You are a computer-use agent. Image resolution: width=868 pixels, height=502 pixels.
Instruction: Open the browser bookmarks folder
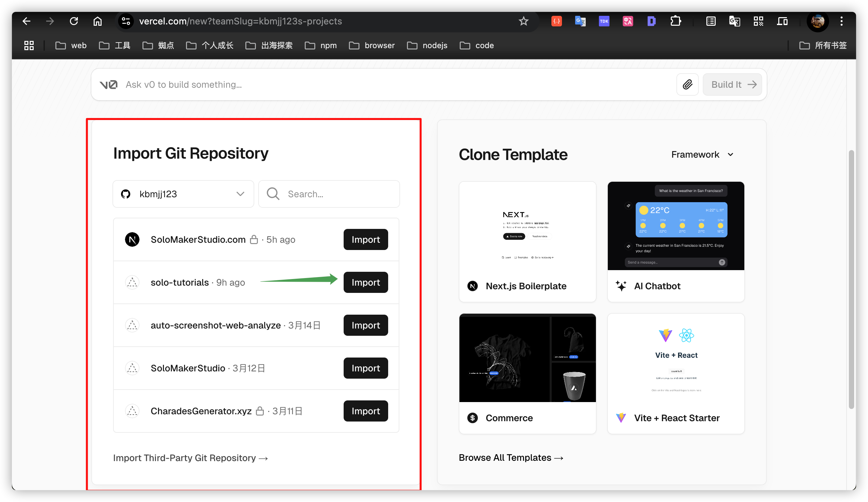(x=372, y=46)
